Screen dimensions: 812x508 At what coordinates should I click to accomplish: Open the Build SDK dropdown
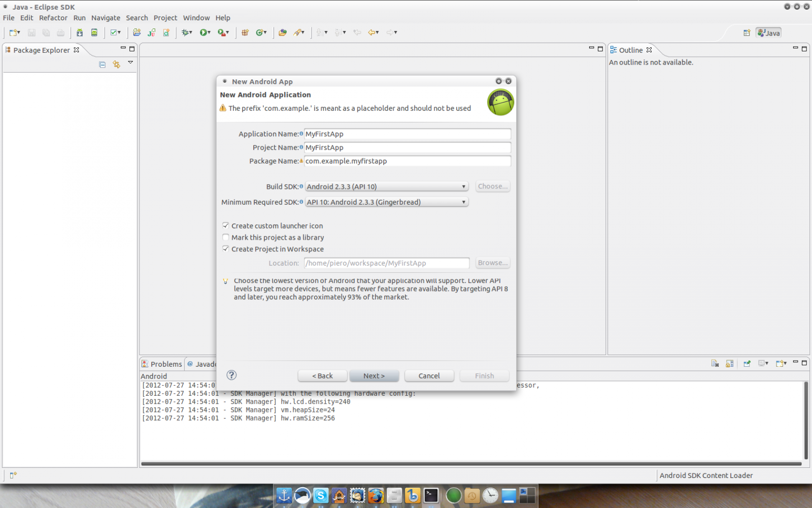(x=386, y=186)
